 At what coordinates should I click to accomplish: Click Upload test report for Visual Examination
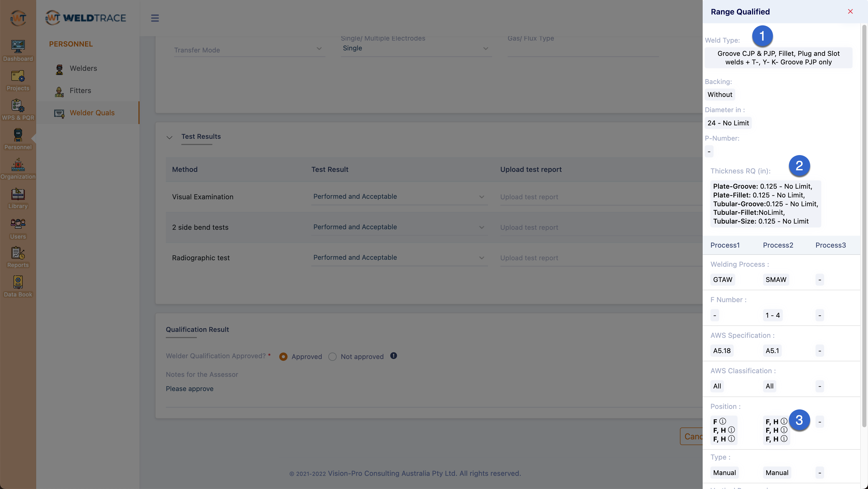click(601, 197)
